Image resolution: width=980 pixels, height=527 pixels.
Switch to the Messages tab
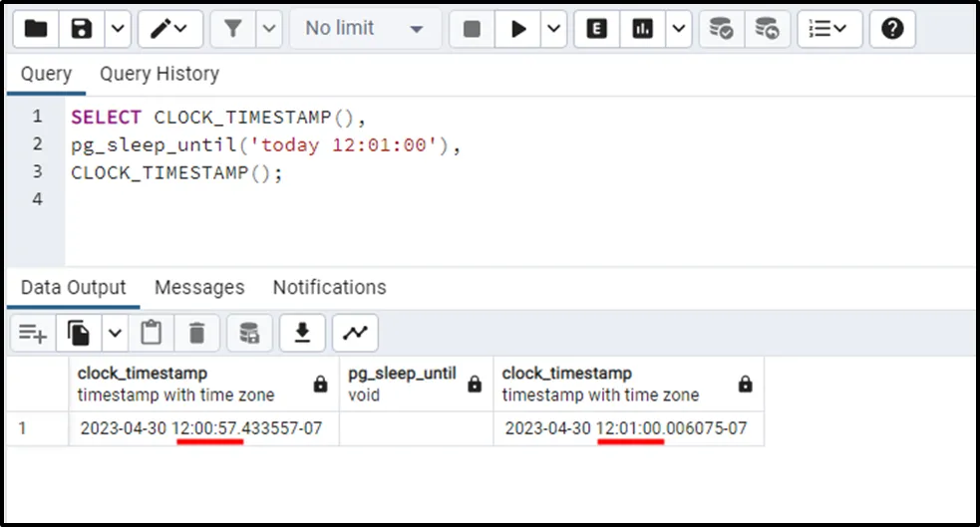coord(199,287)
